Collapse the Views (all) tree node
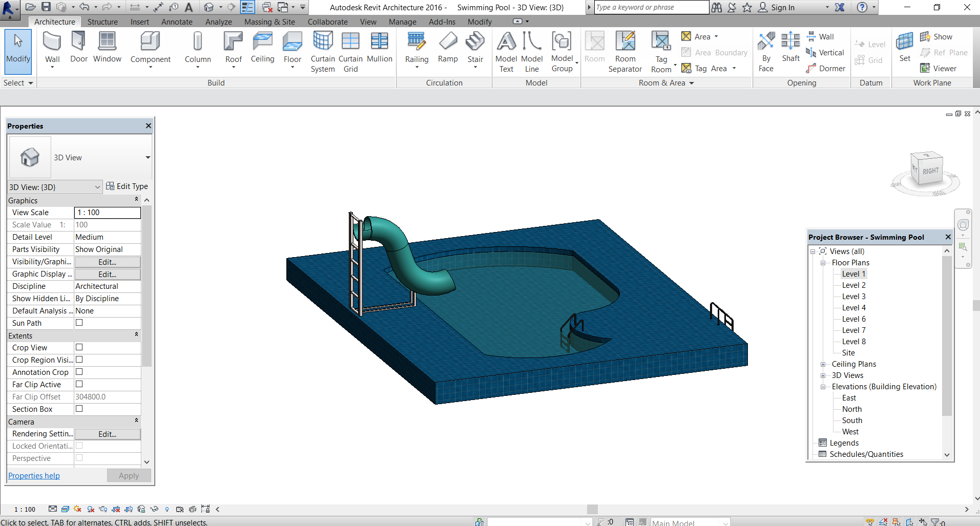Viewport: 980px width, 526px height. (x=812, y=251)
